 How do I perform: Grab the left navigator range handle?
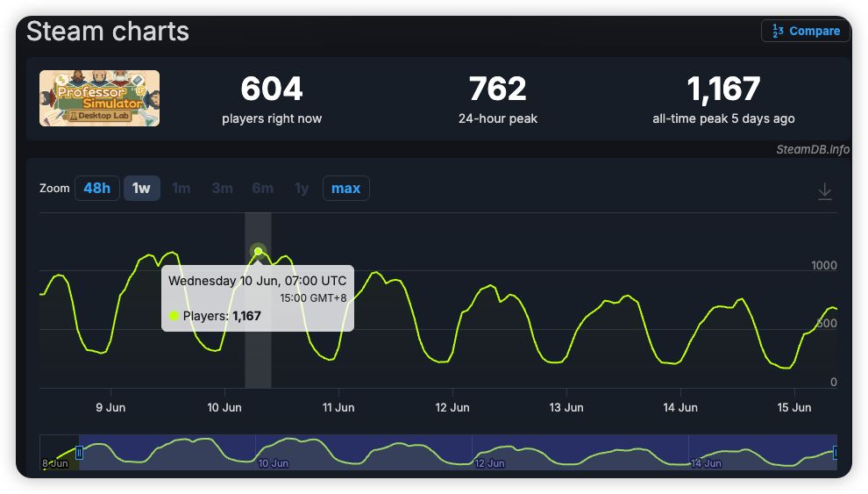[79, 453]
